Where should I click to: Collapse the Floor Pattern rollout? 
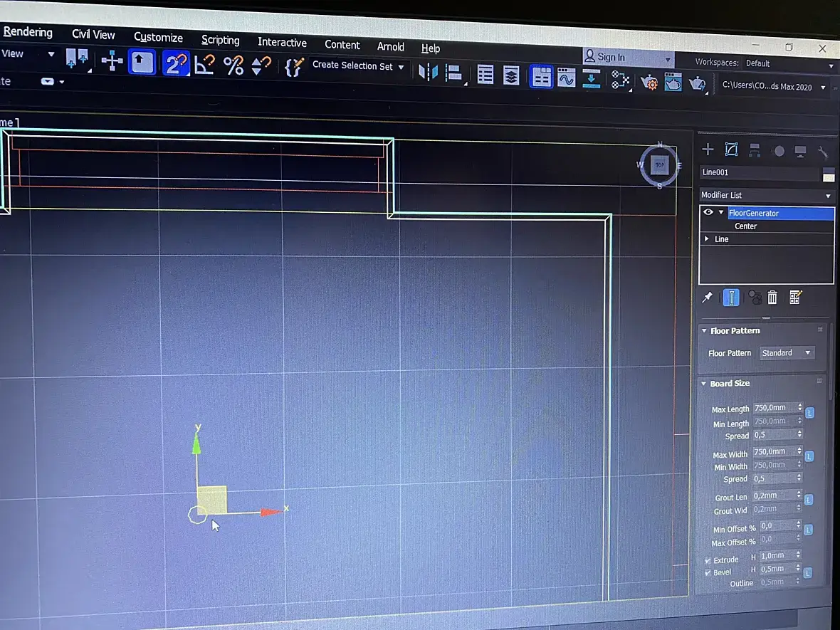pyautogui.click(x=705, y=330)
